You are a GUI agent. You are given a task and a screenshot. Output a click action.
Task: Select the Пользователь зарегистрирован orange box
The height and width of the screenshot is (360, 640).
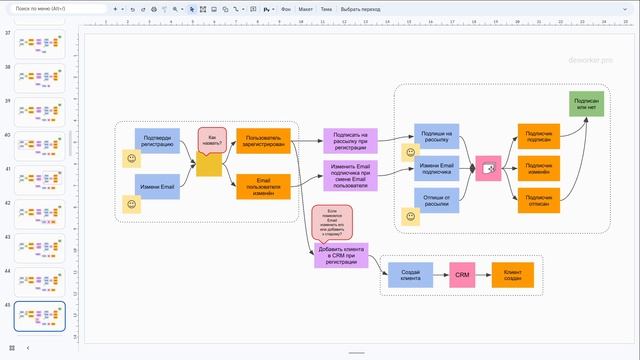(x=263, y=141)
